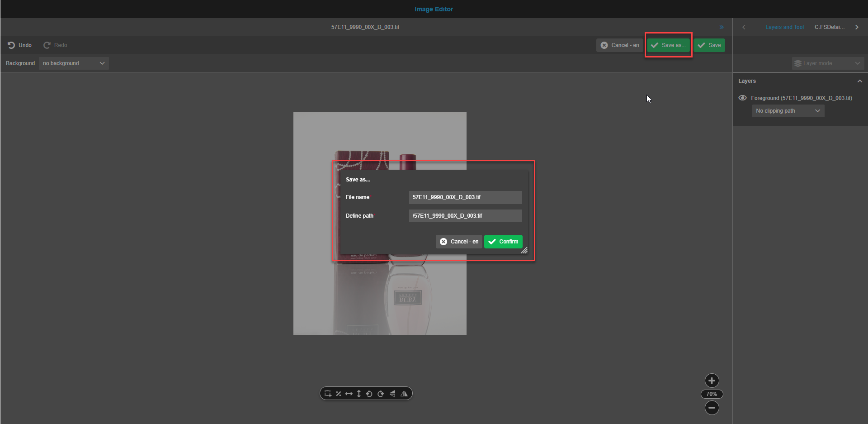Click Undo in the toolbar
The height and width of the screenshot is (424, 868).
tap(19, 45)
